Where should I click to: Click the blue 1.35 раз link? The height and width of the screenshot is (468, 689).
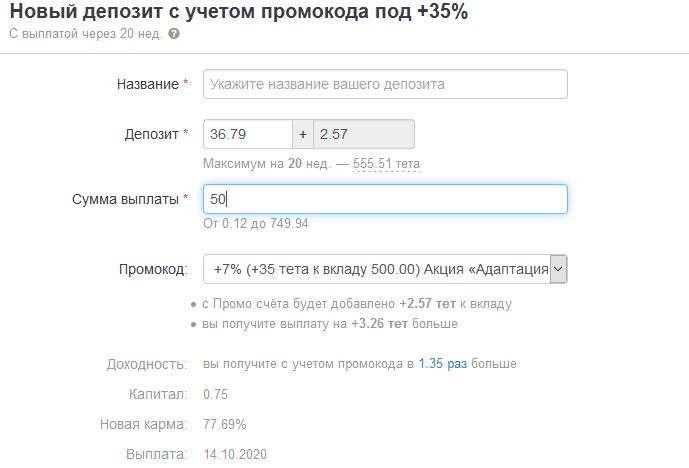point(443,364)
